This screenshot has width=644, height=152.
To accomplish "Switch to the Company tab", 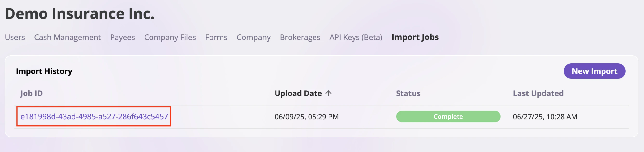I will (254, 37).
